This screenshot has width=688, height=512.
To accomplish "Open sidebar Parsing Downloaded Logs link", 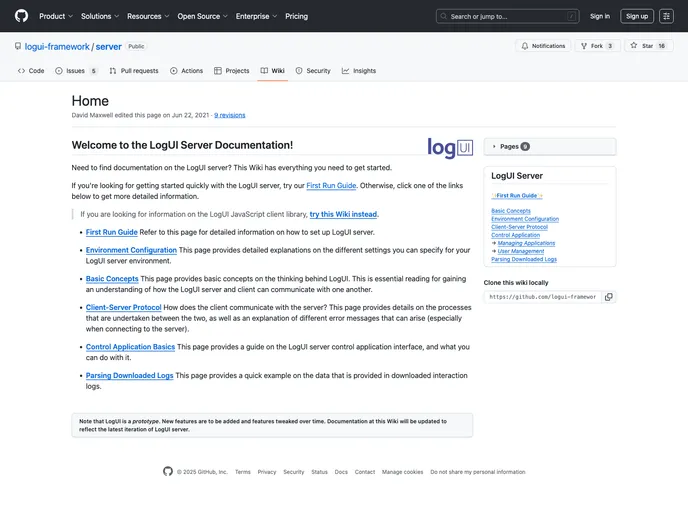I will point(524,259).
